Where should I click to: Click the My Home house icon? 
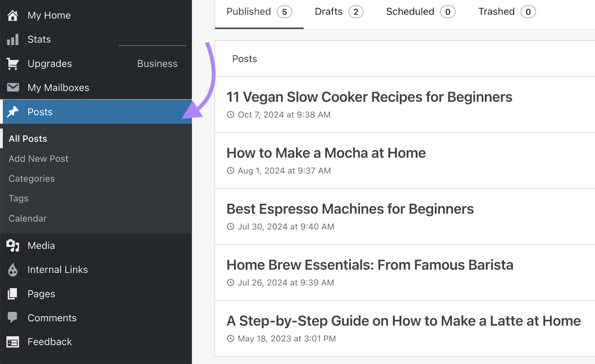pos(13,16)
